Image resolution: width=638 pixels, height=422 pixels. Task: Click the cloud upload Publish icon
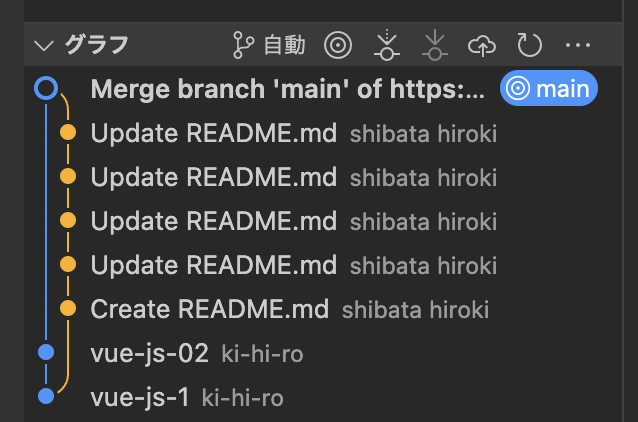pyautogui.click(x=482, y=46)
